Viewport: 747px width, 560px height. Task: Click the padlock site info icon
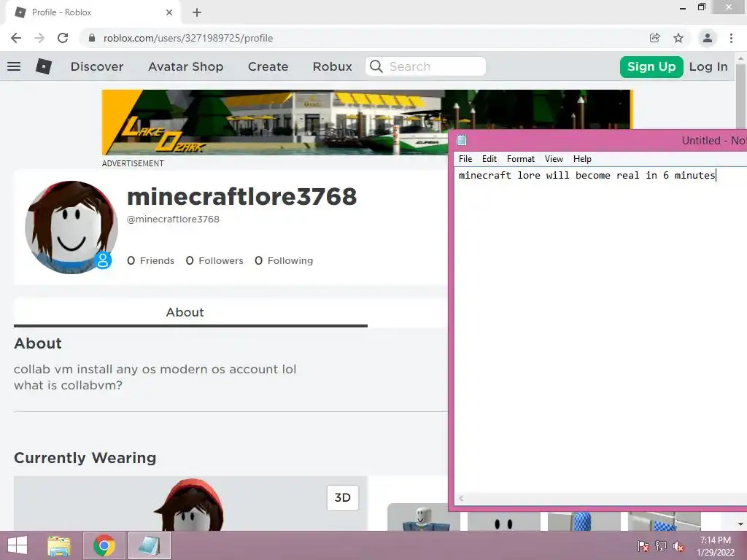[x=92, y=38]
